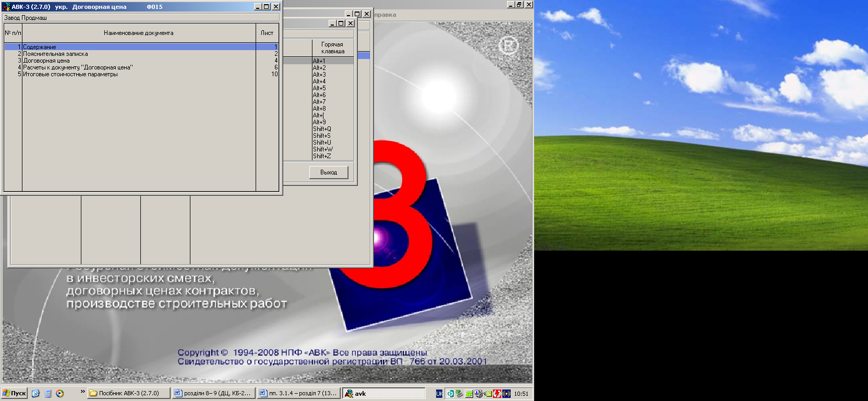Select the Alt+5 hotkey cell
The image size is (868, 401).
(x=333, y=88)
